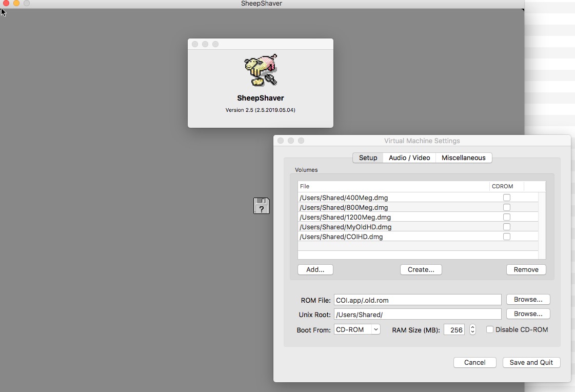Browse for the Unix Root folder
This screenshot has height=392, width=575.
click(x=528, y=314)
